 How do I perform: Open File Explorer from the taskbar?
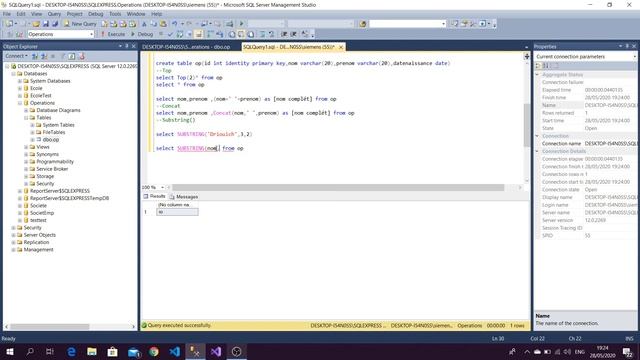(92, 352)
